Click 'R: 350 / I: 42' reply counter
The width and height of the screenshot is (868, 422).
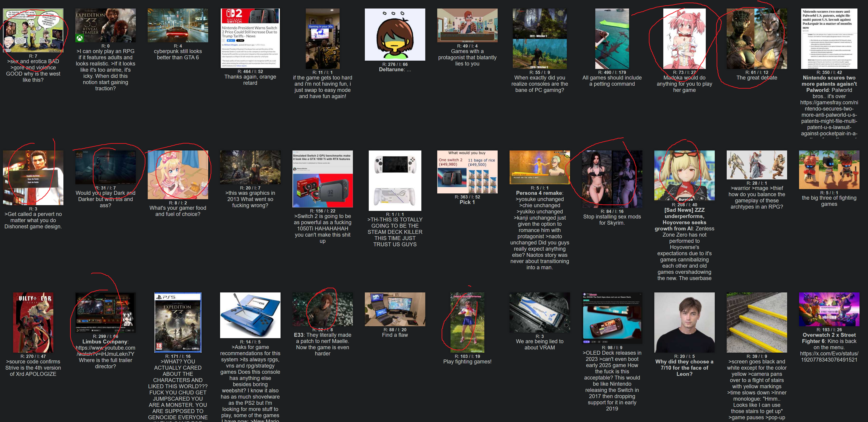click(829, 72)
